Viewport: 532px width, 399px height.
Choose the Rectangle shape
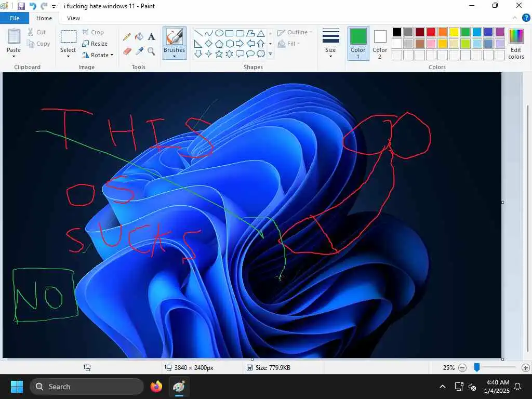[229, 33]
